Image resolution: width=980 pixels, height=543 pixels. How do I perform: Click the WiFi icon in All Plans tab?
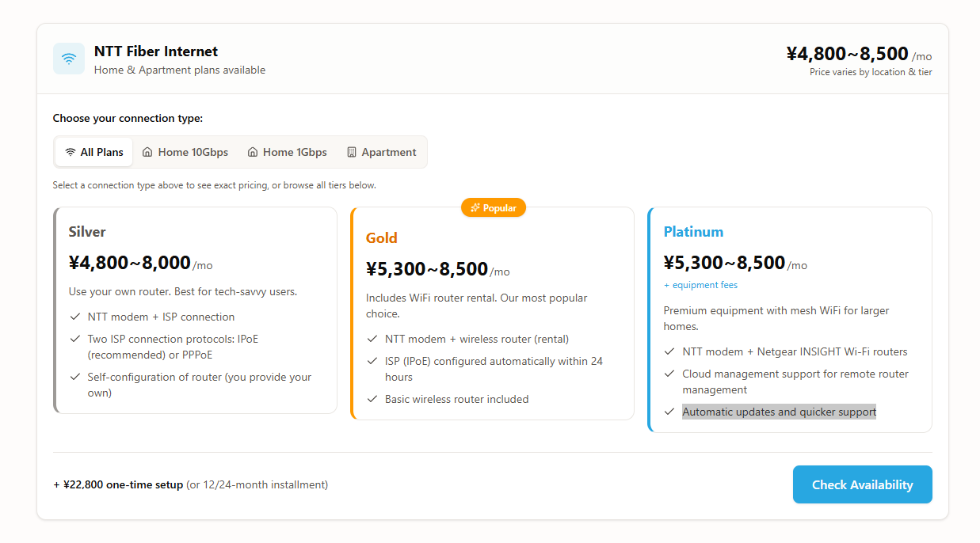(x=71, y=152)
